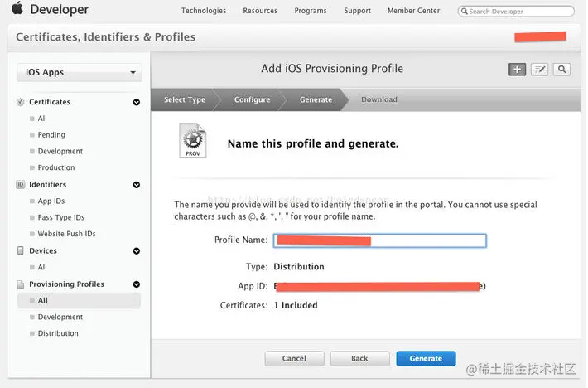The height and width of the screenshot is (388, 588).
Task: Open the Member Center menu item
Action: tap(413, 11)
